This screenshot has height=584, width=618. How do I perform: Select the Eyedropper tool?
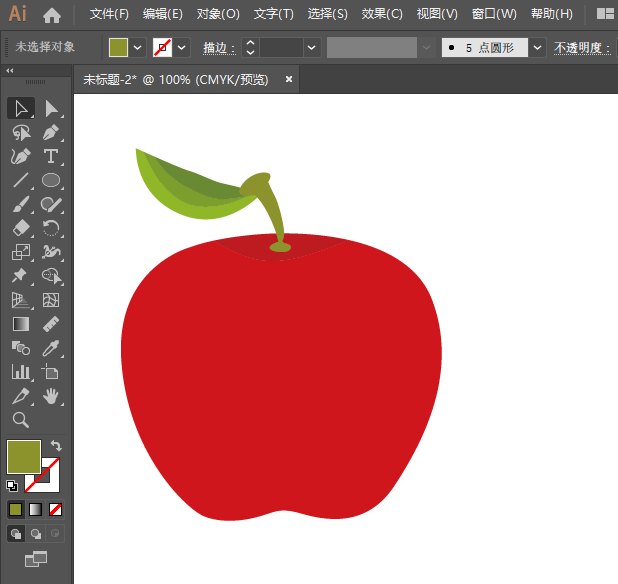click(51, 348)
